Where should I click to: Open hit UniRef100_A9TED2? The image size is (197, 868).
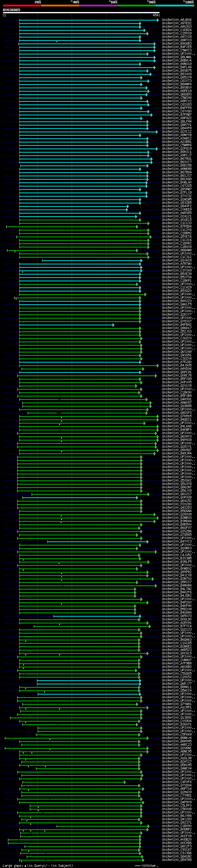pyautogui.click(x=177, y=24)
